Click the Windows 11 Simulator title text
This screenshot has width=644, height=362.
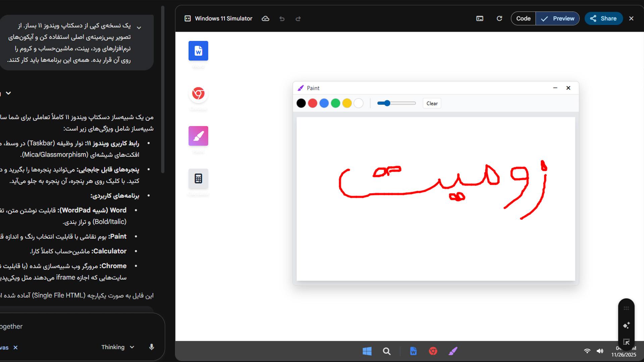(223, 18)
